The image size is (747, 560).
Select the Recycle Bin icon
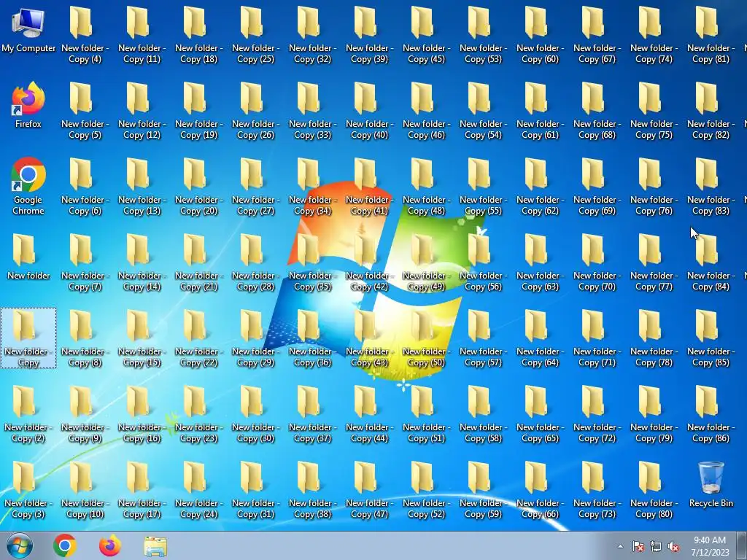(x=711, y=484)
